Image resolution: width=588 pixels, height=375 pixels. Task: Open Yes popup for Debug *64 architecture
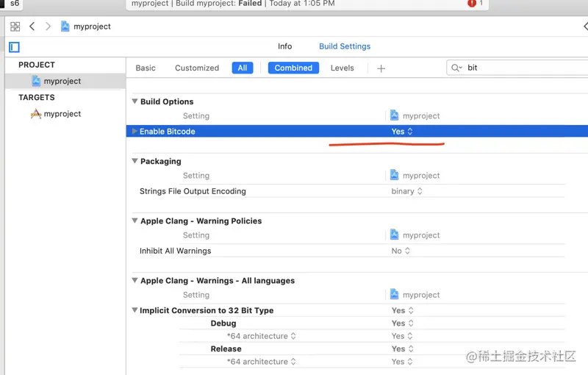402,336
